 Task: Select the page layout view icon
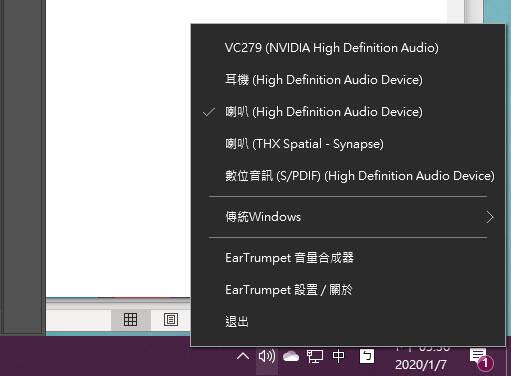(171, 319)
